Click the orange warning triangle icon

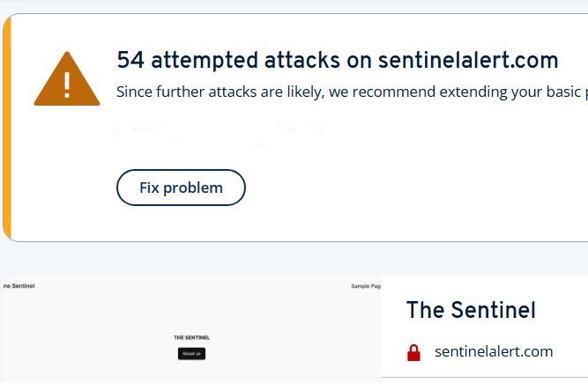pos(67,79)
